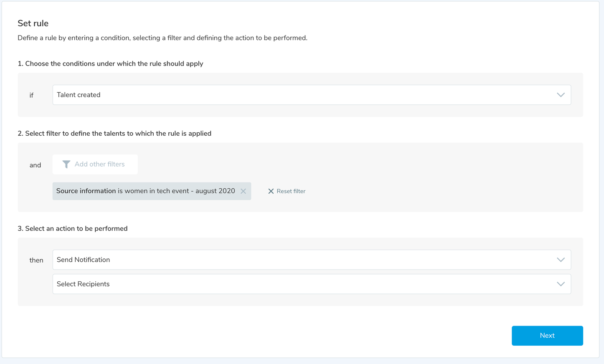Remove the Source information filter chip
Viewport: 604px width, 364px height.
point(243,191)
